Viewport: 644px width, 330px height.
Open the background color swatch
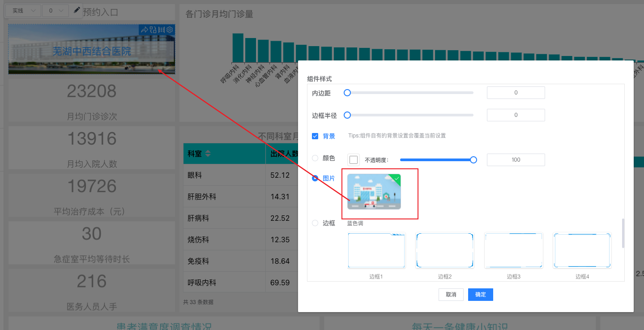[354, 160]
